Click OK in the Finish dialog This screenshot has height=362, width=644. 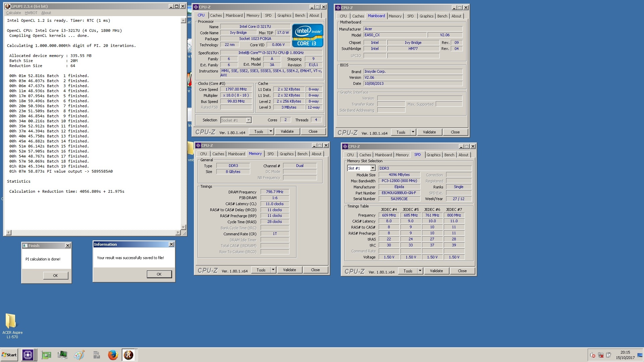point(55,276)
